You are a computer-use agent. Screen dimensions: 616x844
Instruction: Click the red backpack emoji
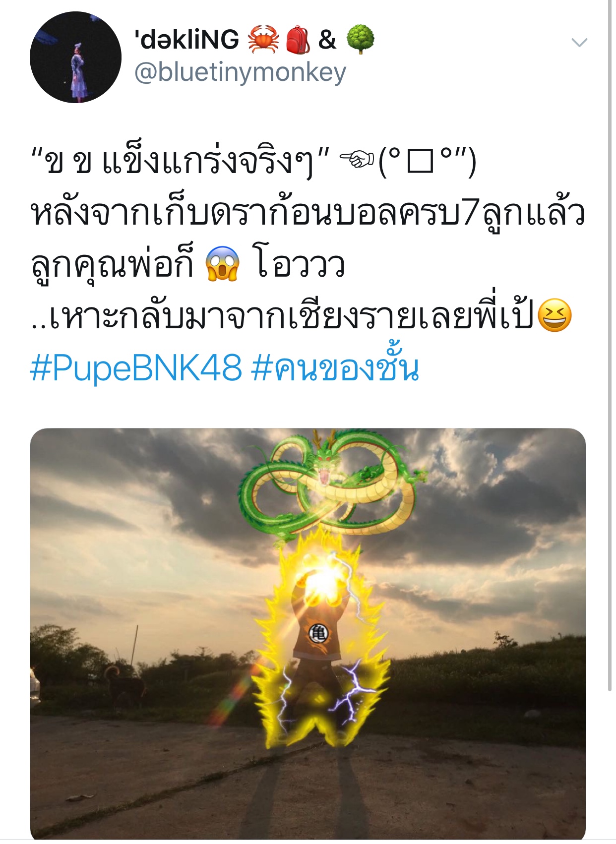pyautogui.click(x=298, y=40)
